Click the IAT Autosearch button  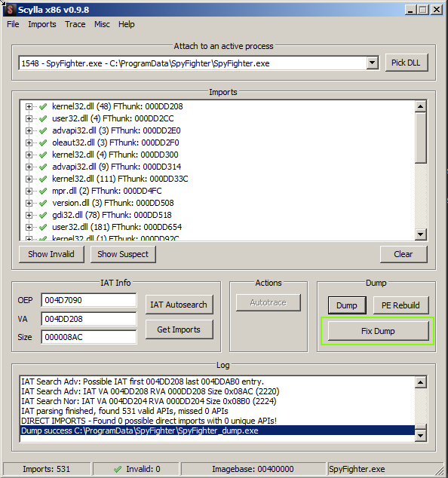179,305
